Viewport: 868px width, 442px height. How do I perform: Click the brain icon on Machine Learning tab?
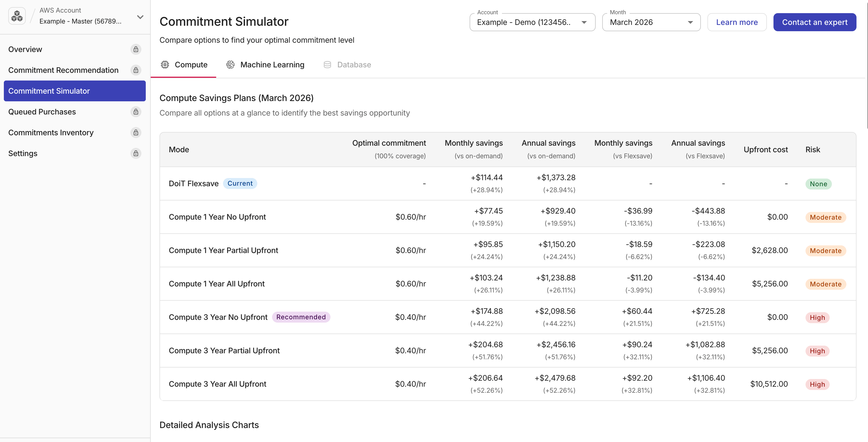(230, 65)
